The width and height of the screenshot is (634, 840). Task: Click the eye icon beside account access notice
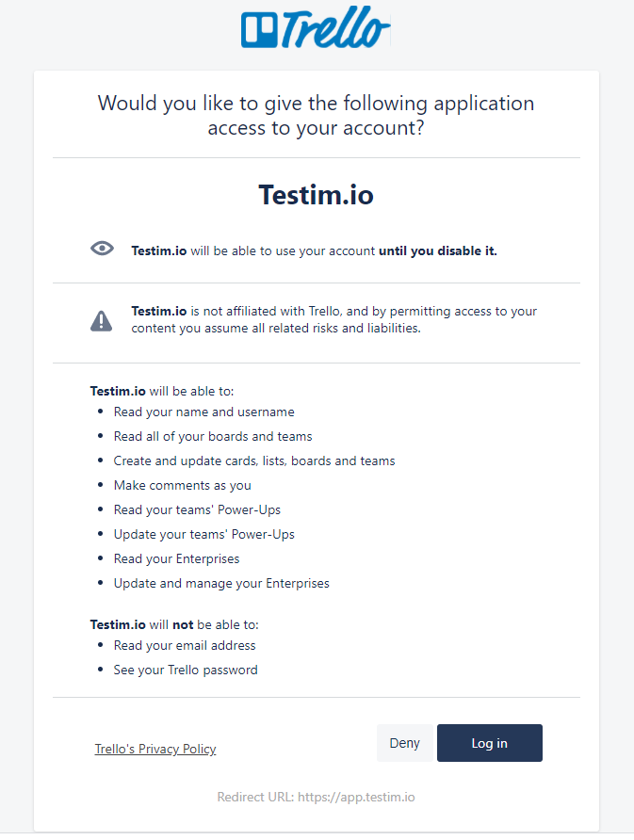coord(102,249)
